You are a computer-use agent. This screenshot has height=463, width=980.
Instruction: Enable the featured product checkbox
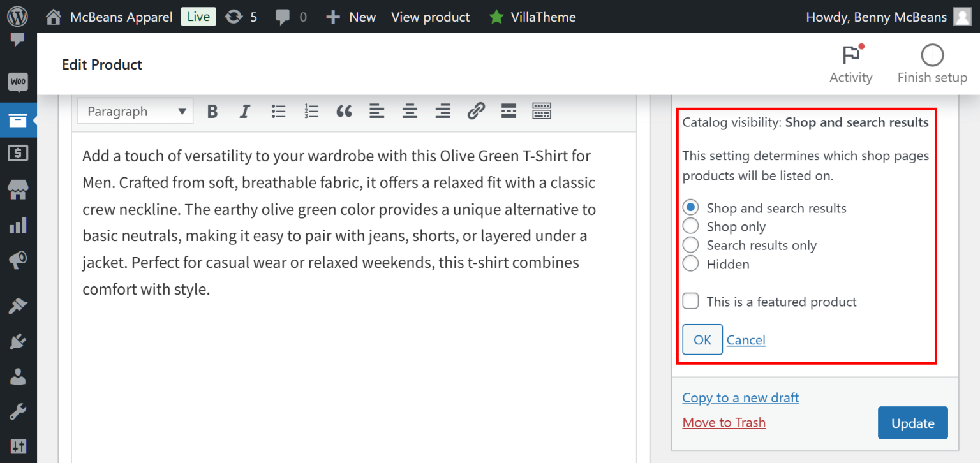point(690,300)
